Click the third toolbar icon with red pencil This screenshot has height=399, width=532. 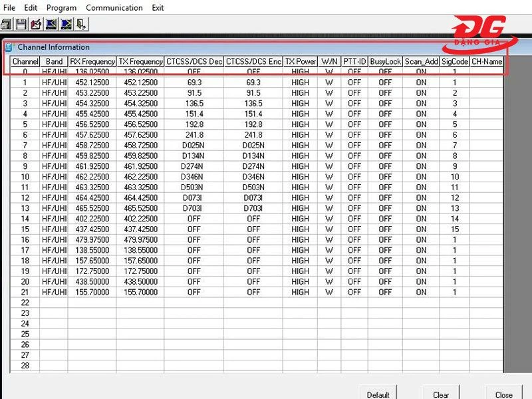point(36,25)
